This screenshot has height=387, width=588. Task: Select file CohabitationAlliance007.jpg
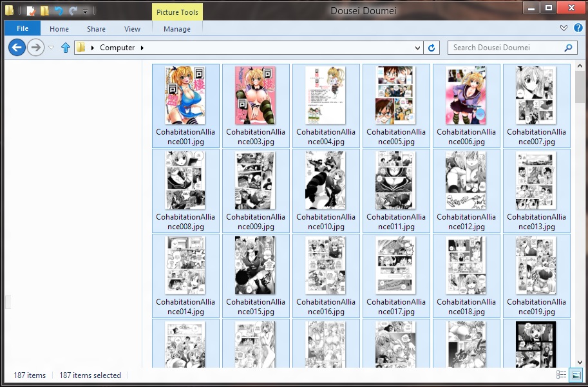pos(536,106)
